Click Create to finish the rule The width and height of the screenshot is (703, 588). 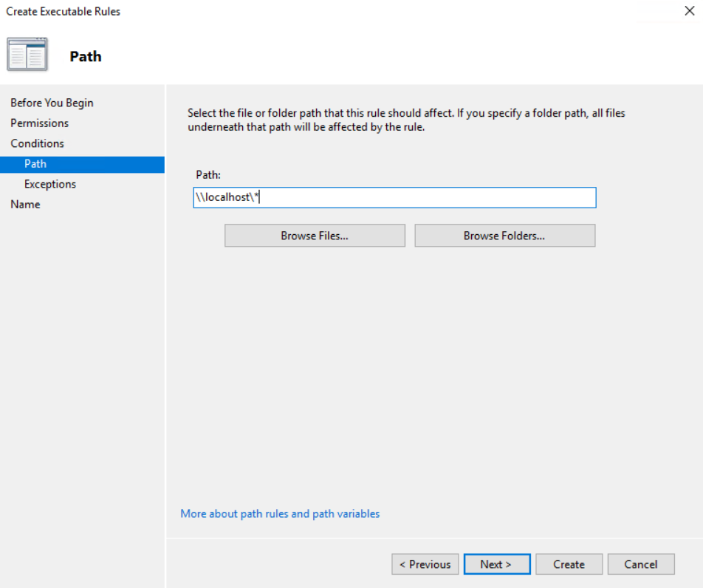569,564
